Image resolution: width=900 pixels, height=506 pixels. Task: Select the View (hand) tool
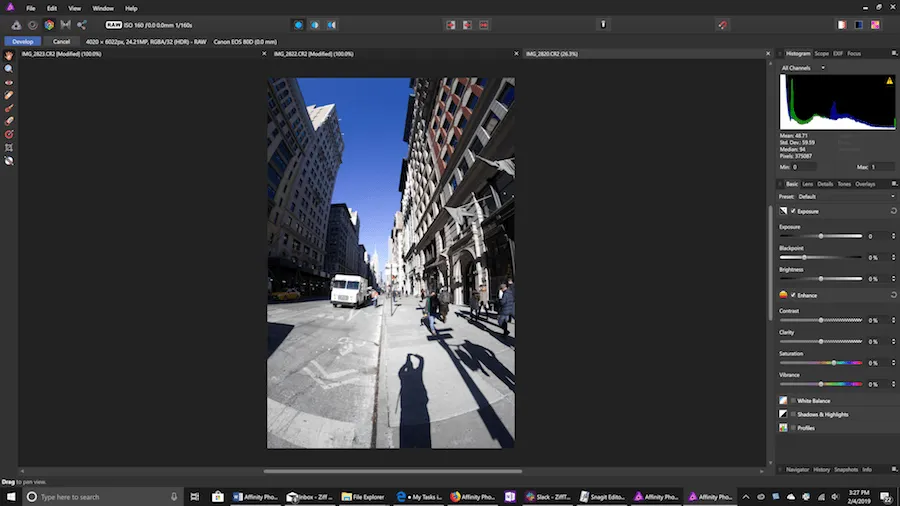click(9, 56)
